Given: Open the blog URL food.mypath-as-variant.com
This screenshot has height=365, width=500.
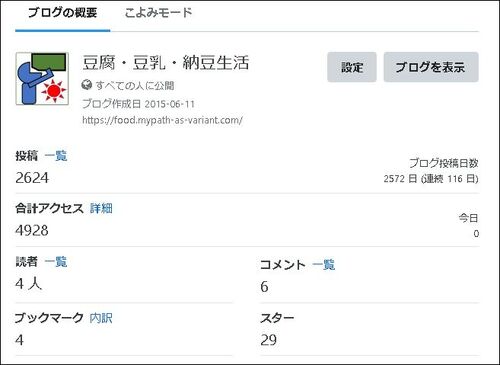Looking at the screenshot, I should (162, 120).
